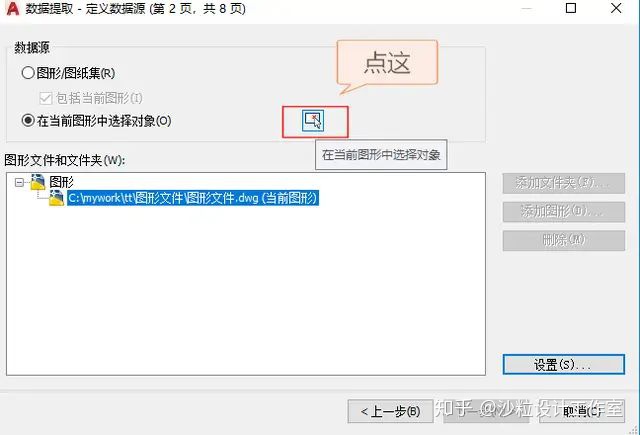Click the 添加文件夹 button
Viewport: 640px width, 435px height.
coord(564,183)
